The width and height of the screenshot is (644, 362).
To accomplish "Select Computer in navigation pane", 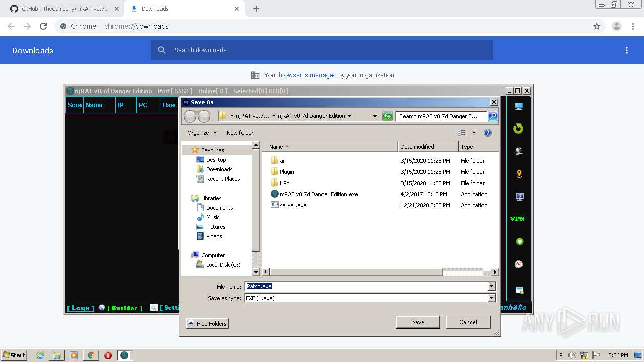I will pyautogui.click(x=213, y=255).
